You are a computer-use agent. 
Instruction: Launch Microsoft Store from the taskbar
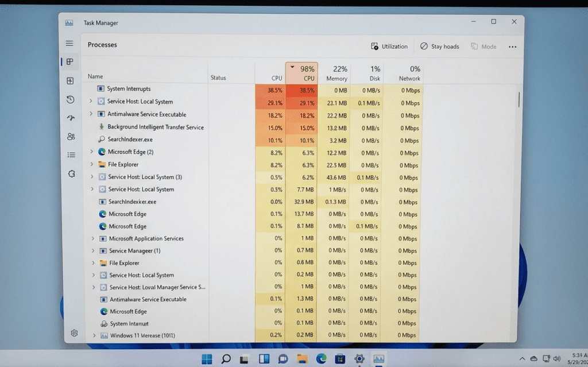tap(340, 359)
